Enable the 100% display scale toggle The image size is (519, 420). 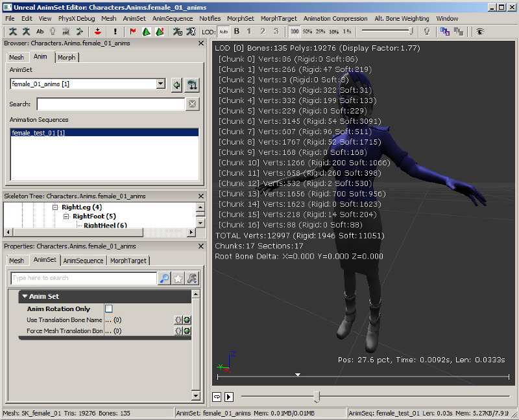[294, 31]
